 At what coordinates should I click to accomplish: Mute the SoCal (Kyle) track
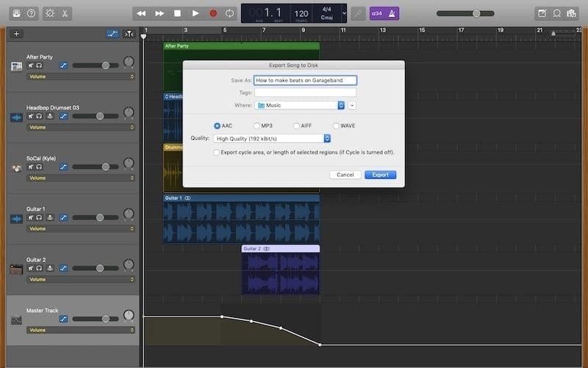(31, 167)
